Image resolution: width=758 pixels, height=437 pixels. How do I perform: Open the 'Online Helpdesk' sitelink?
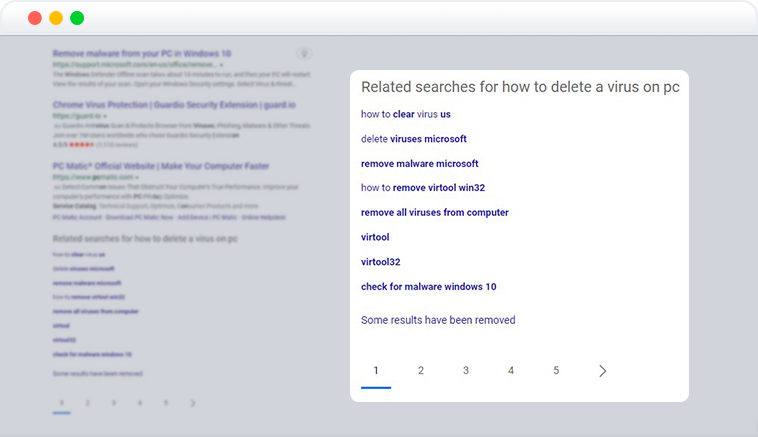pyautogui.click(x=263, y=217)
